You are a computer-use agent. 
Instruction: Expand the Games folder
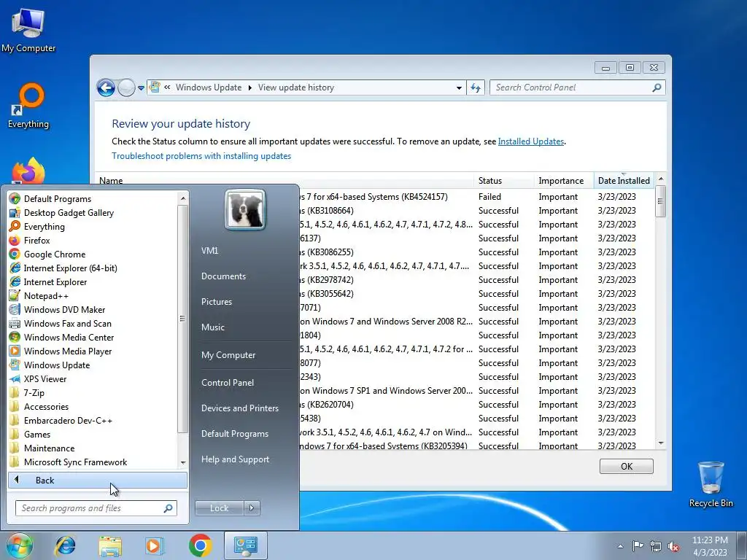[x=36, y=435]
